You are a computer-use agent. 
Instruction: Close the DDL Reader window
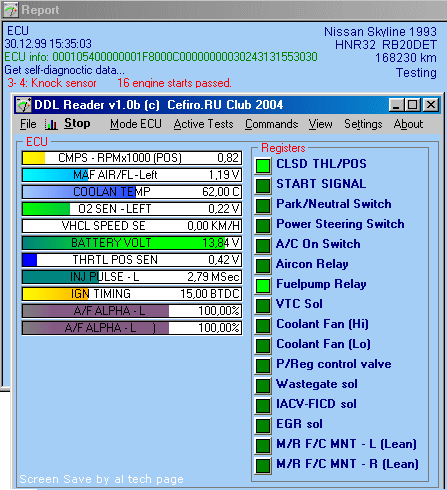pos(431,105)
